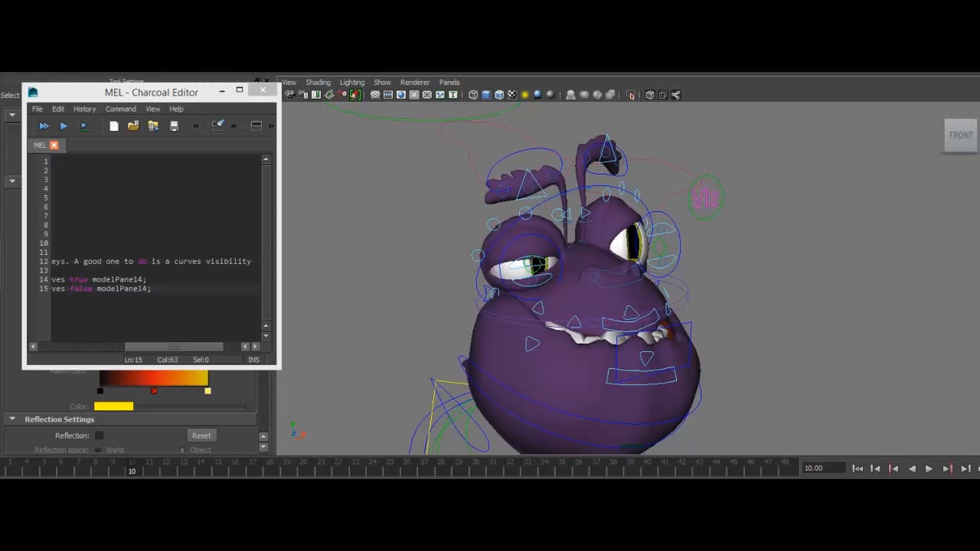Click the execute-line play icon with green underline
Image resolution: width=980 pixels, height=551 pixels.
click(84, 126)
